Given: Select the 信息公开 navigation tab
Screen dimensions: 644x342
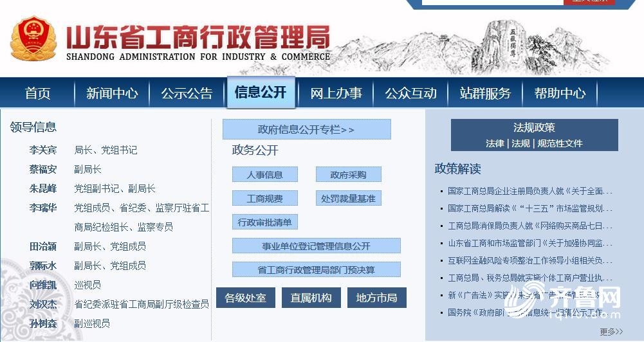Looking at the screenshot, I should pyautogui.click(x=261, y=93).
